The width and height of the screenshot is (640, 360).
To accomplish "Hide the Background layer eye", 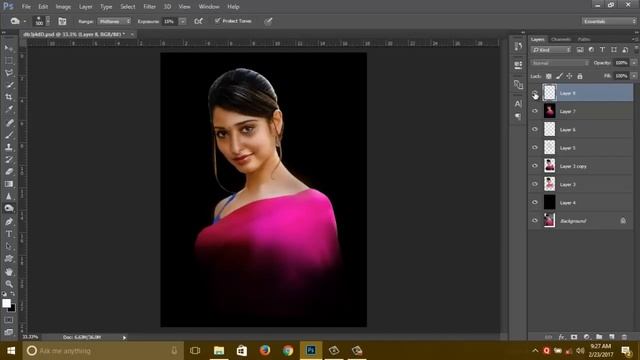I will pos(535,220).
